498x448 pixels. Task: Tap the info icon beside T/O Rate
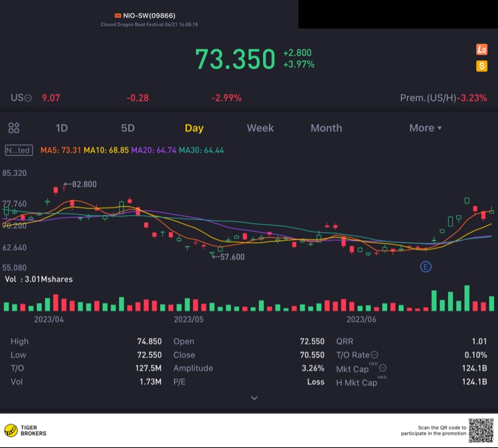point(374,354)
